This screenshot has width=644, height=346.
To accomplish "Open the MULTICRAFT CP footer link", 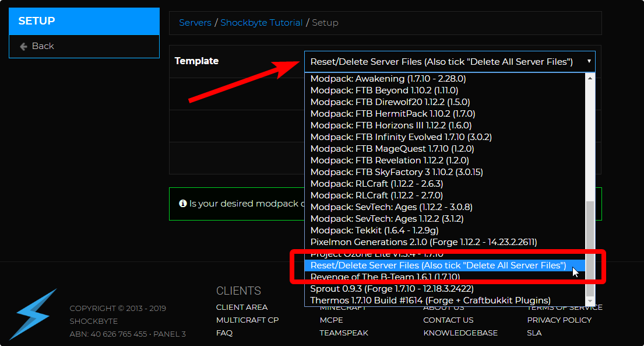I will tap(247, 320).
